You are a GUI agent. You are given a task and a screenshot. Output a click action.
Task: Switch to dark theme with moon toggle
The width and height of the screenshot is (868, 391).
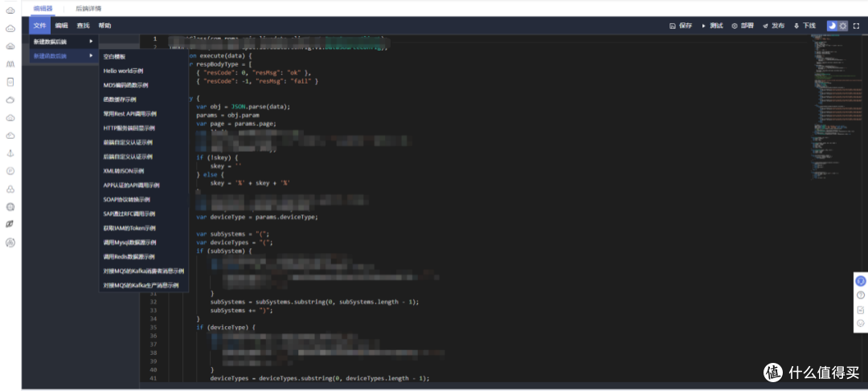[832, 26]
